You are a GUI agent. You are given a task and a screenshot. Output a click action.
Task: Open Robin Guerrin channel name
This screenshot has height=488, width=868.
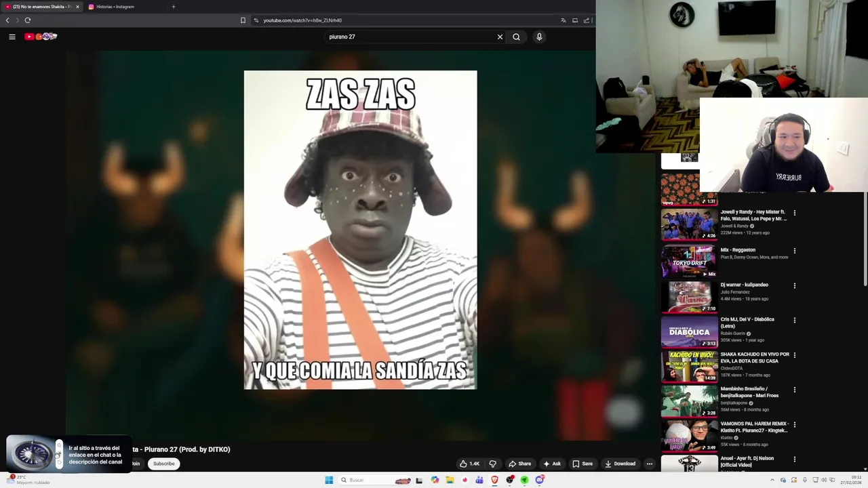click(x=732, y=333)
